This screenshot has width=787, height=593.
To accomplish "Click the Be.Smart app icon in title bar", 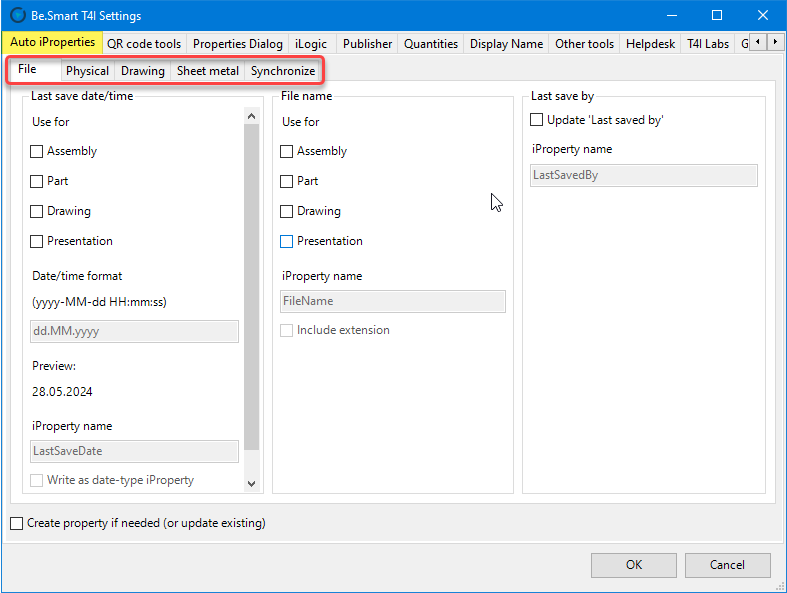I will (x=17, y=15).
